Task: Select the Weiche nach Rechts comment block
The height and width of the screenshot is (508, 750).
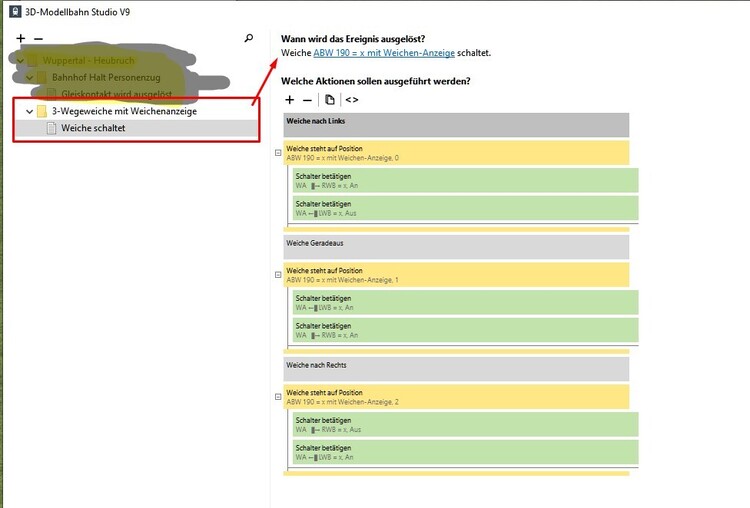Action: 456,369
